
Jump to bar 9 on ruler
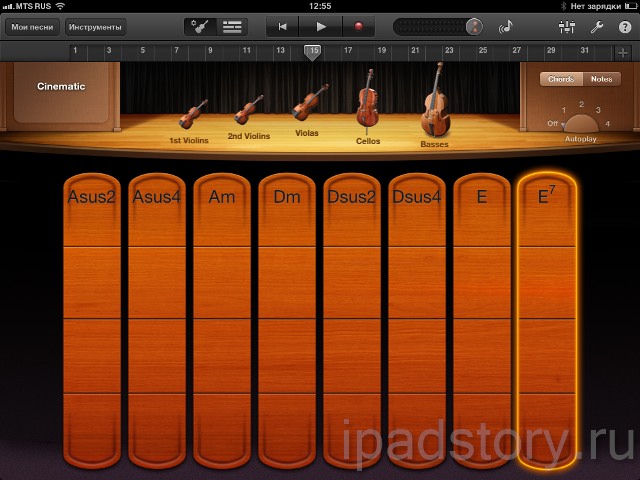[x=210, y=50]
